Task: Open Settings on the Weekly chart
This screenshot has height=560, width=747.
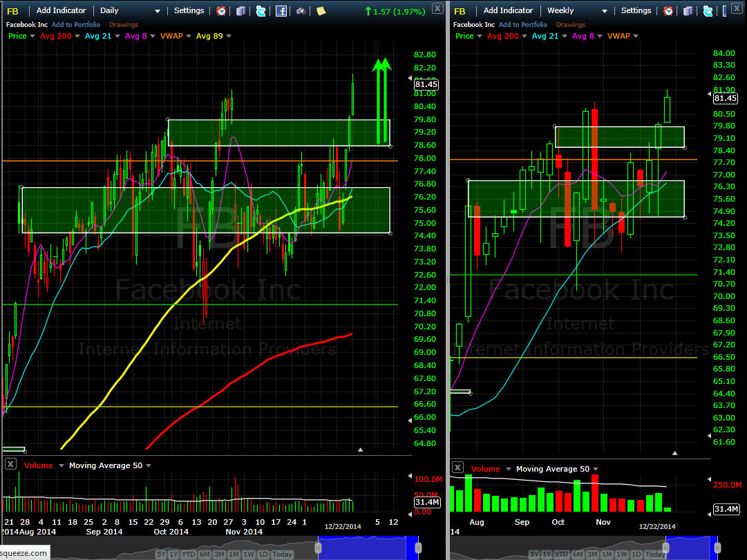Action: pyautogui.click(x=636, y=11)
